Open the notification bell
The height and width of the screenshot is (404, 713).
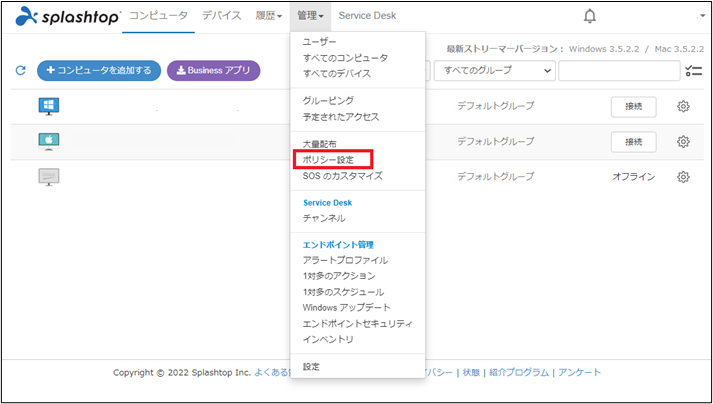coord(590,16)
